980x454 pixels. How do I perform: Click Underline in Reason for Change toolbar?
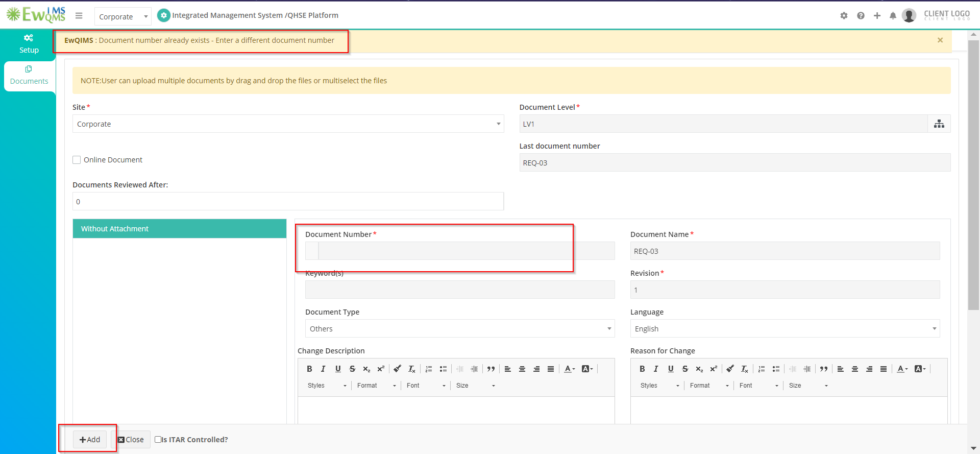pyautogui.click(x=671, y=369)
